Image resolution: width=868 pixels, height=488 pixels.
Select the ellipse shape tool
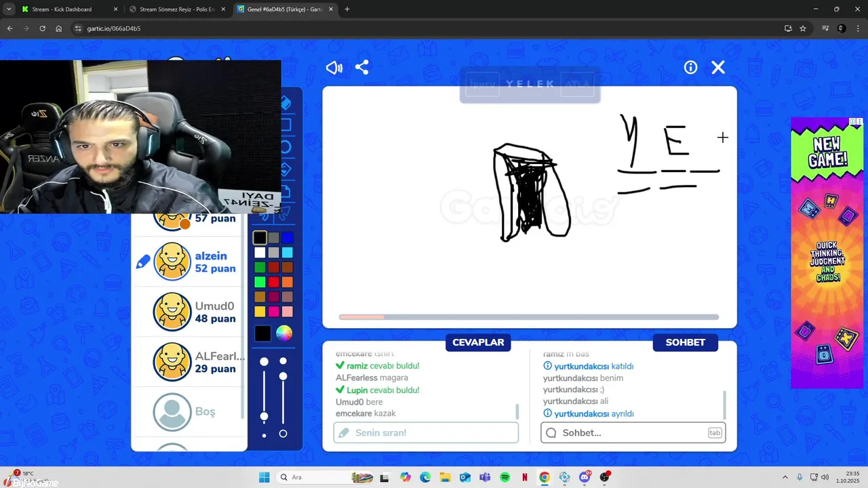(285, 147)
